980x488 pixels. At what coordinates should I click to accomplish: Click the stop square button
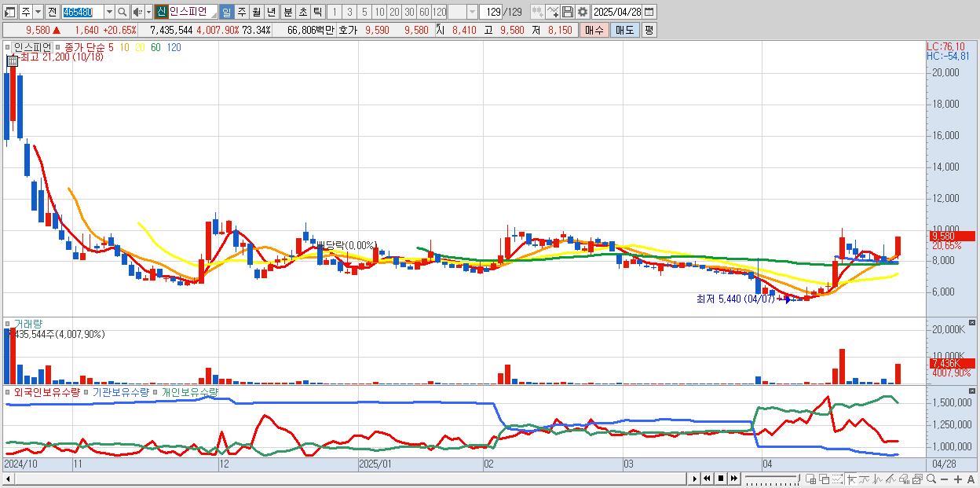point(720,479)
